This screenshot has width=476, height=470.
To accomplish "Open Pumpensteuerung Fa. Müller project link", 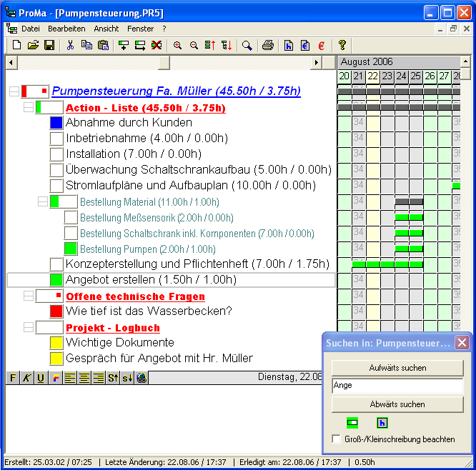I will tap(176, 91).
